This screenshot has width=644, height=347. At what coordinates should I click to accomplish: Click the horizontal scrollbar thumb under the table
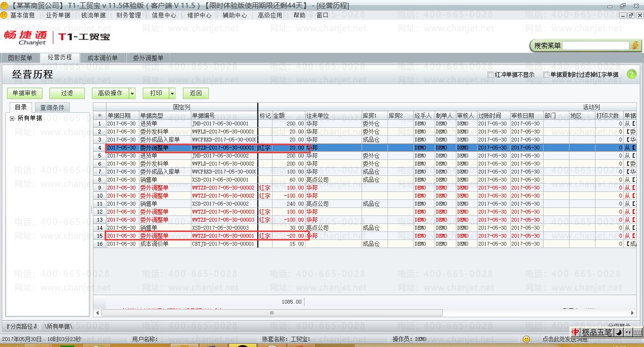click(x=272, y=313)
